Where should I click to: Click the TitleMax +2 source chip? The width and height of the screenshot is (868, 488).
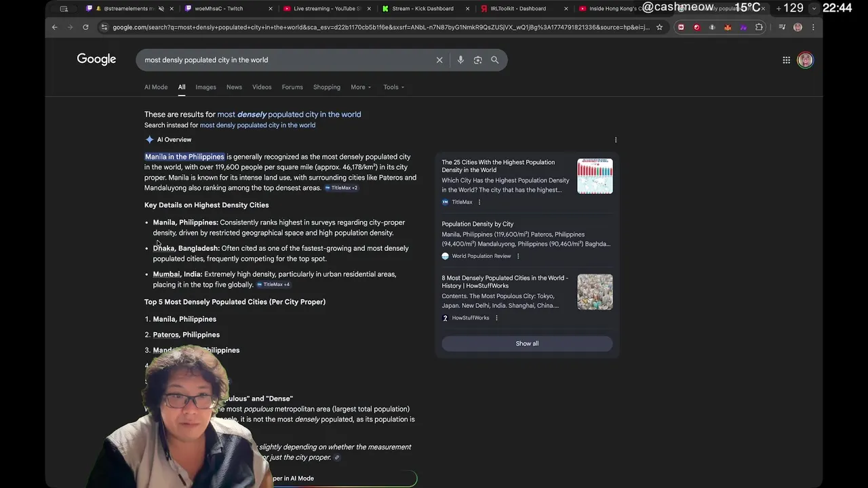tap(341, 188)
